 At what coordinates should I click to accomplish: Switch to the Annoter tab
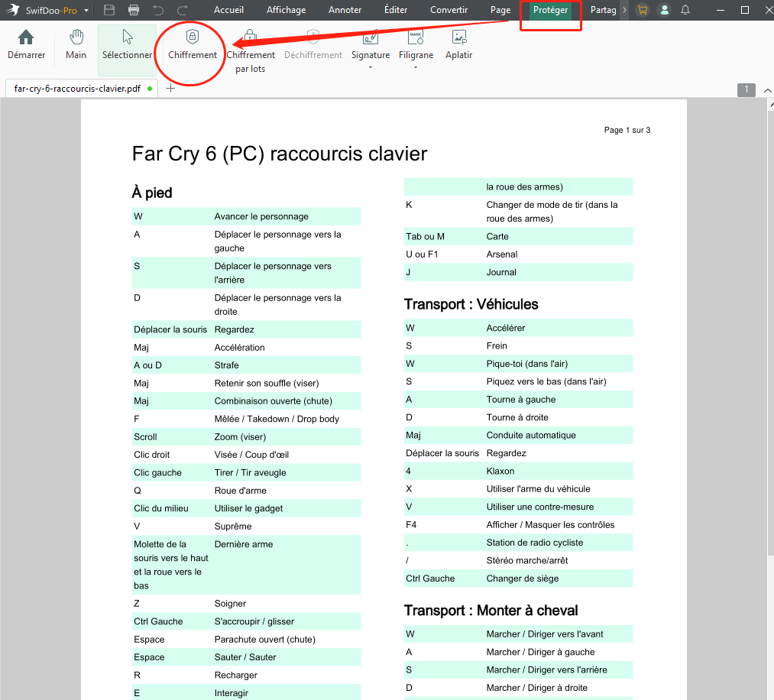(x=345, y=10)
